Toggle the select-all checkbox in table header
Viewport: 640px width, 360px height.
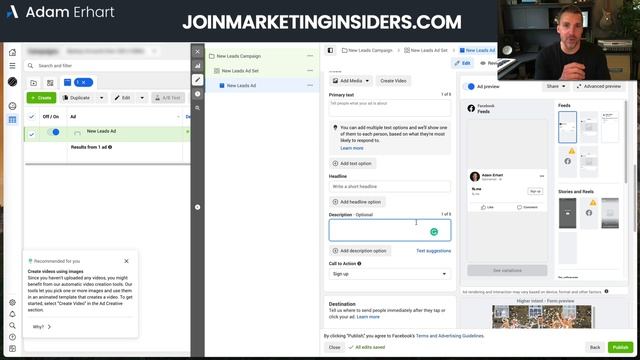coord(31,117)
